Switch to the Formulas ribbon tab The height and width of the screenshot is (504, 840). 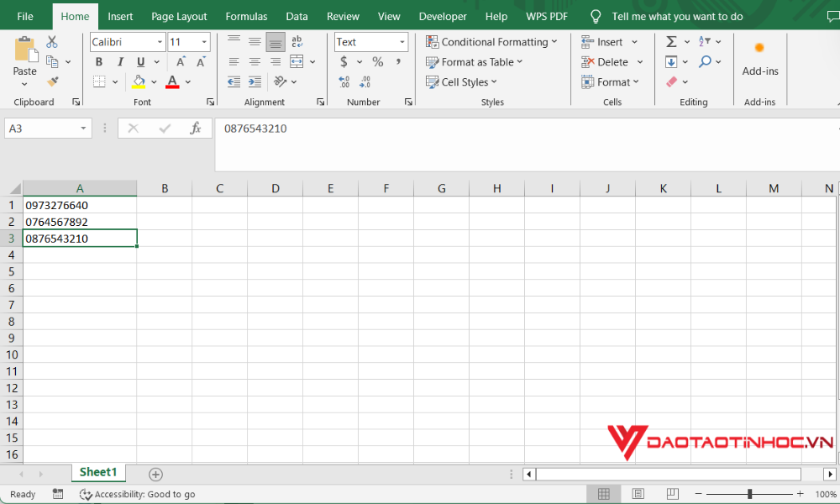(x=246, y=15)
